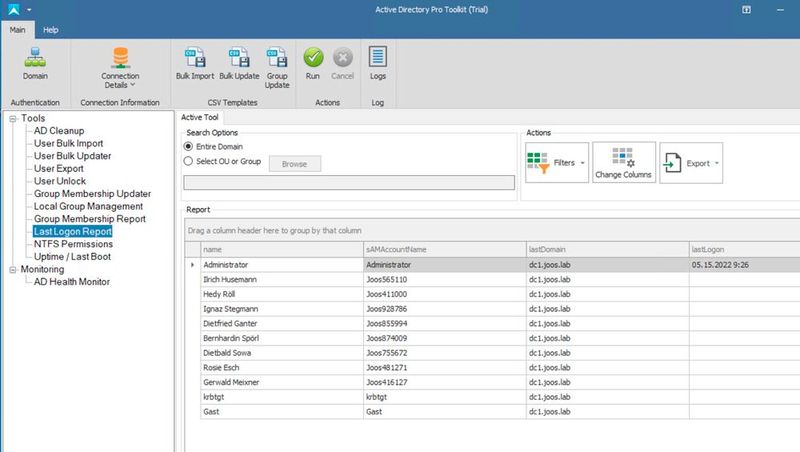Click the Joos411000 account cell
This screenshot has height=452, width=800.
coord(445,294)
